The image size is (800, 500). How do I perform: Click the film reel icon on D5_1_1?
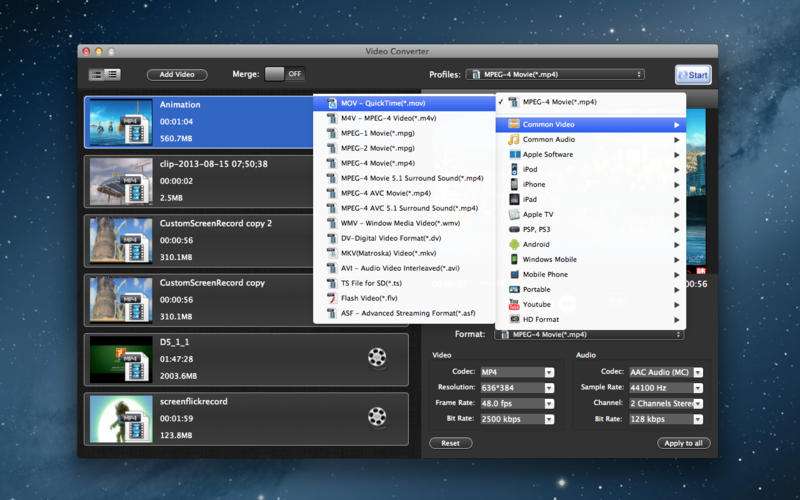(x=377, y=358)
